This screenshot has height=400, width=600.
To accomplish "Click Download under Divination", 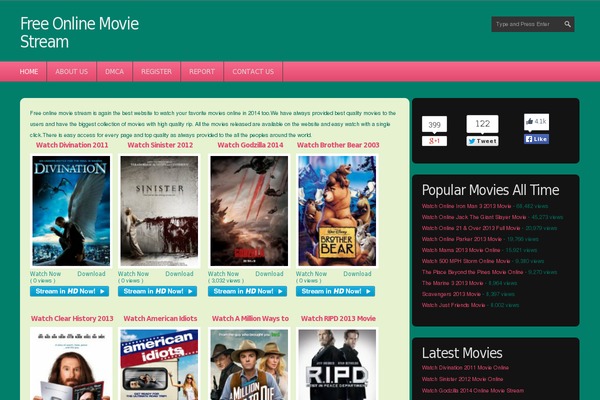I will tap(91, 274).
